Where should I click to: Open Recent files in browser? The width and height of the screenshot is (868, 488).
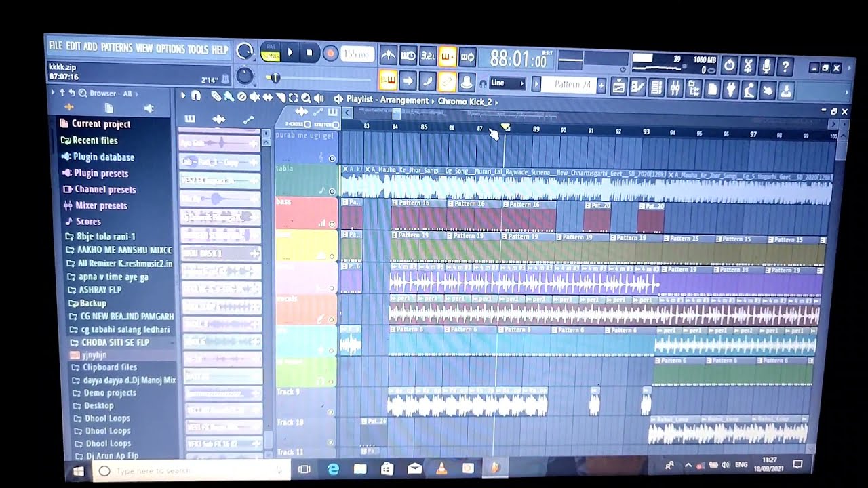pyautogui.click(x=90, y=140)
